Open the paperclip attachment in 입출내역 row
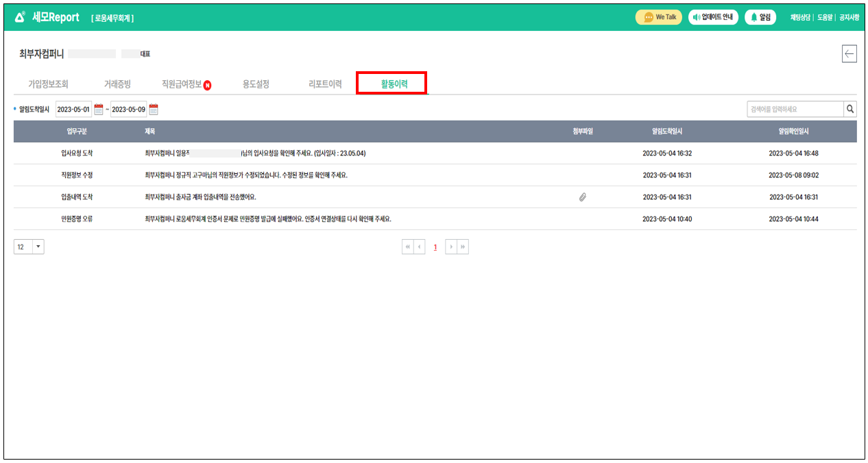The height and width of the screenshot is (463, 868). click(x=582, y=197)
